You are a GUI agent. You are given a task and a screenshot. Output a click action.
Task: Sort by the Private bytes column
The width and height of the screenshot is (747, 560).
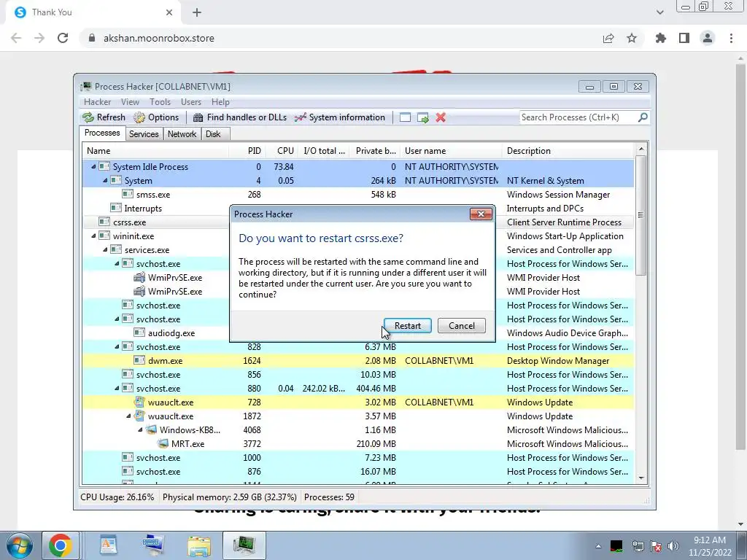pos(376,151)
